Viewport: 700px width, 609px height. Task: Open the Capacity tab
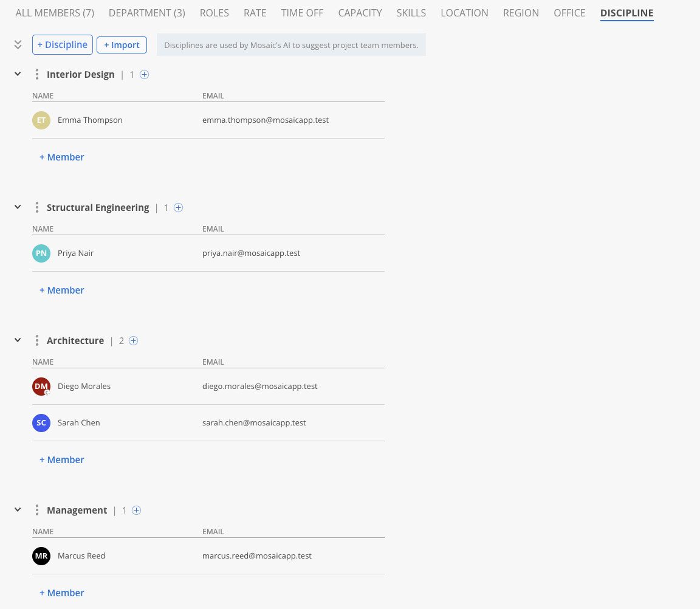[360, 13]
